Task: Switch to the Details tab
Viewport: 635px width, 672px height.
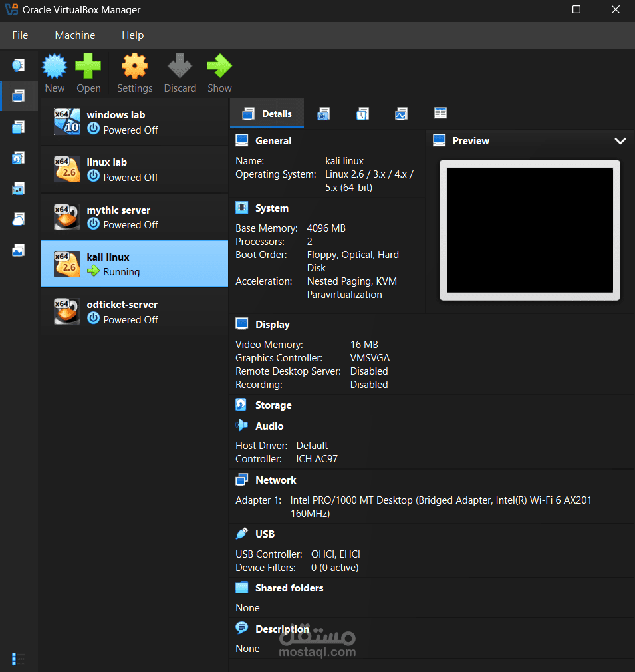Action: click(x=267, y=114)
